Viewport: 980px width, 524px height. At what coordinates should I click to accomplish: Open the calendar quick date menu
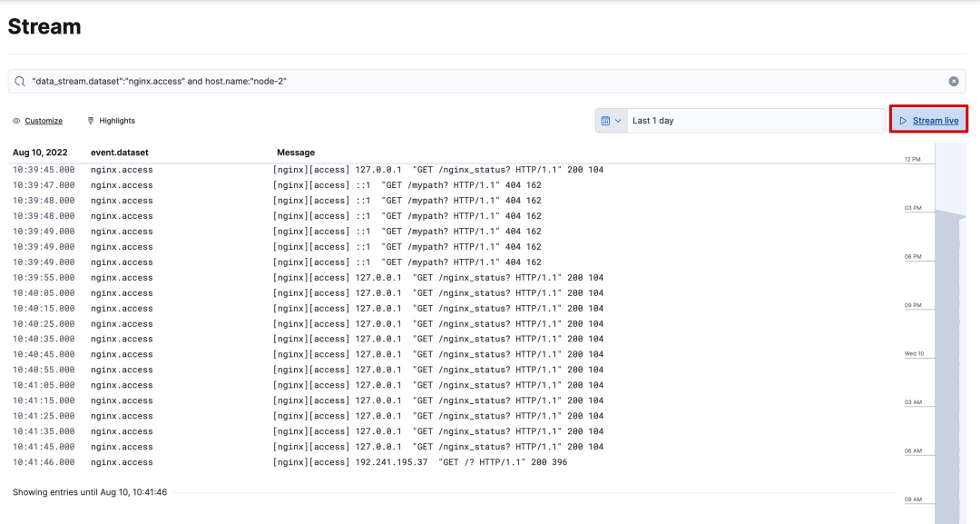(612, 121)
